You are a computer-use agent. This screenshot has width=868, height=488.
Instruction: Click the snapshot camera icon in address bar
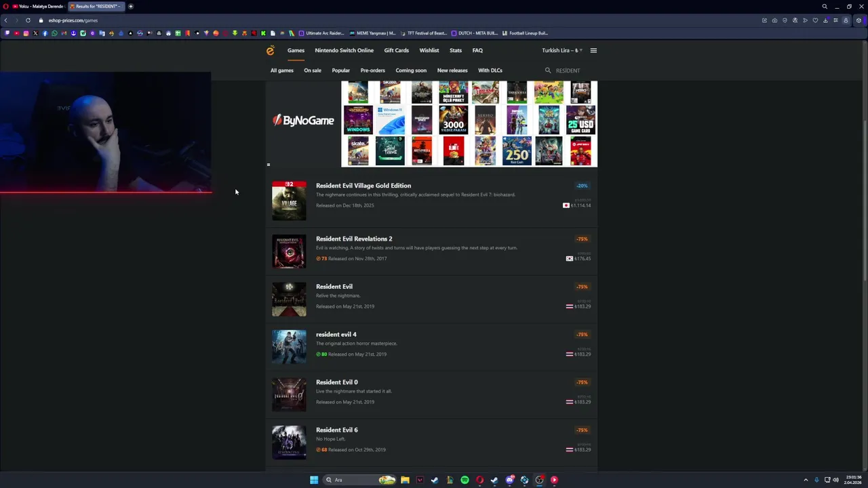(774, 20)
